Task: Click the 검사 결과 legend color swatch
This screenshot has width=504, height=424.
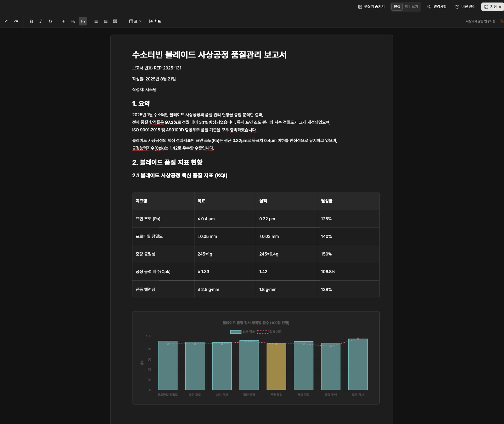Action: (x=236, y=332)
